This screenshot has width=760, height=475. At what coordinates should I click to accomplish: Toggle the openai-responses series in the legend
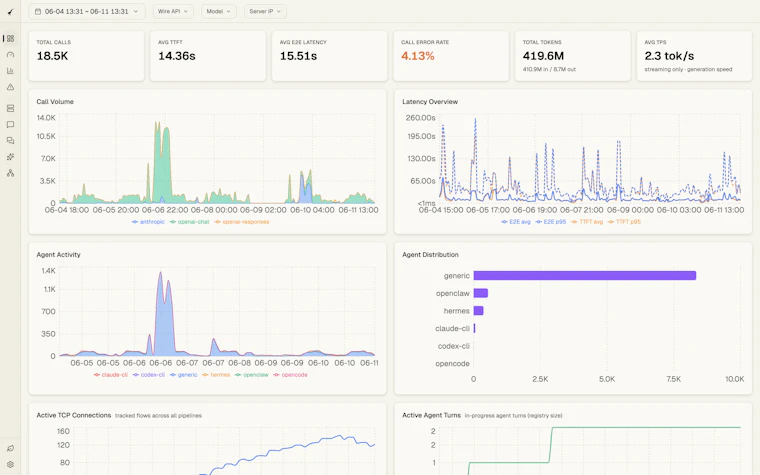tap(242, 222)
